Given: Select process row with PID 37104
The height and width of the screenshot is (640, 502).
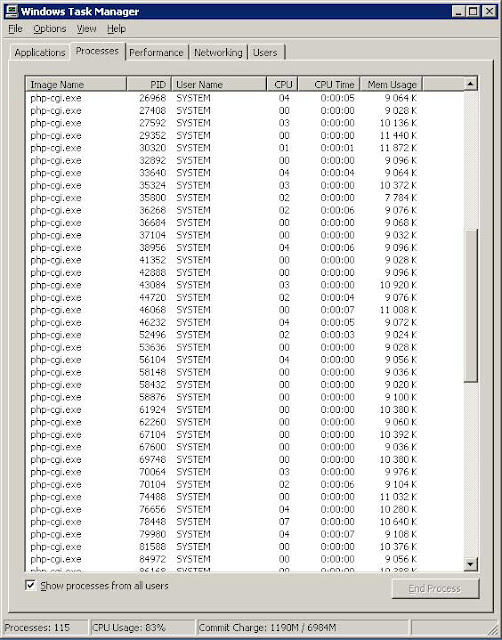Looking at the screenshot, I should (245, 235).
